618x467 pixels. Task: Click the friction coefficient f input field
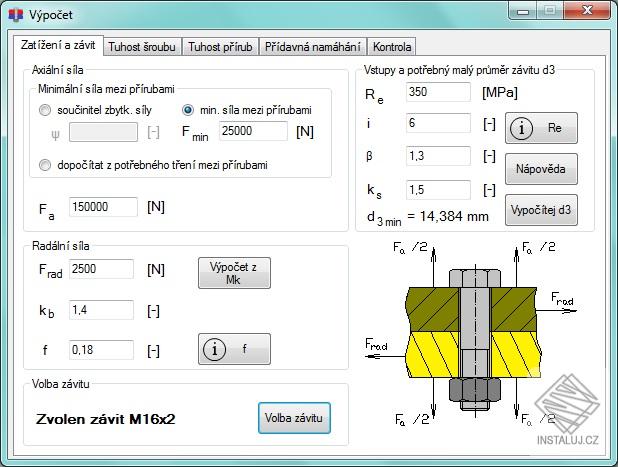pyautogui.click(x=101, y=350)
